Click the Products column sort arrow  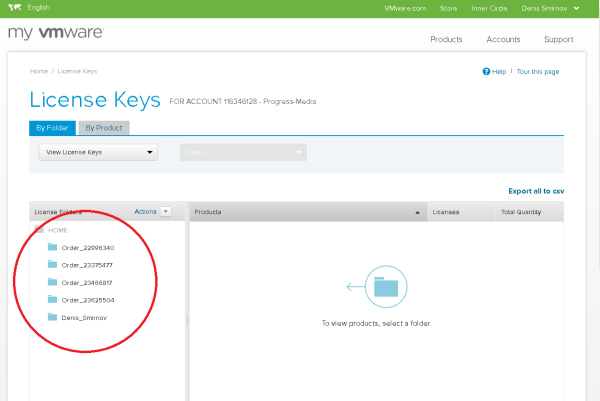(417, 212)
